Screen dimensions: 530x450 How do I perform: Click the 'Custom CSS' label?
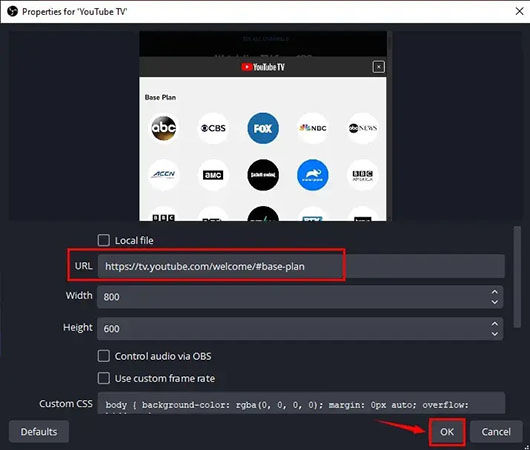(x=66, y=403)
